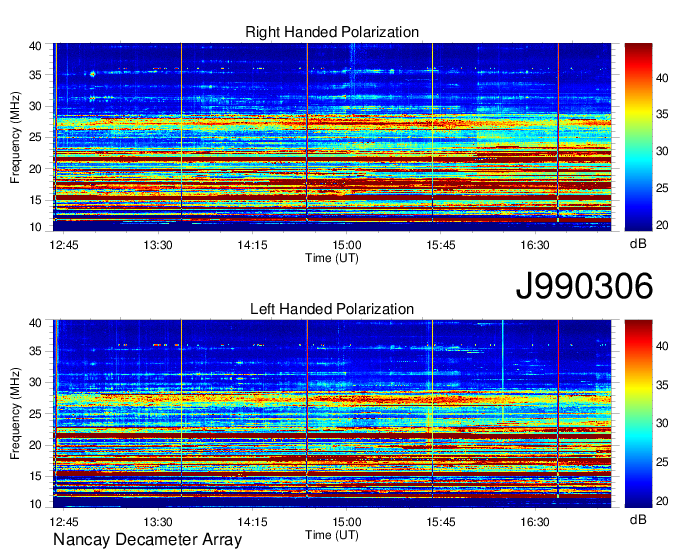Click 30 dB tick on left-handed colorbar

662,423
